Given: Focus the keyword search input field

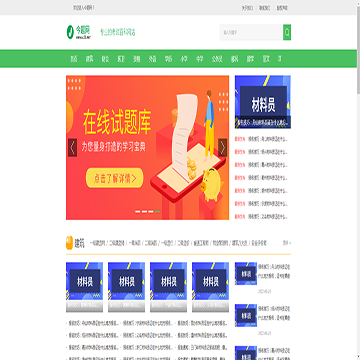Looking at the screenshot, I should tap(251, 32).
